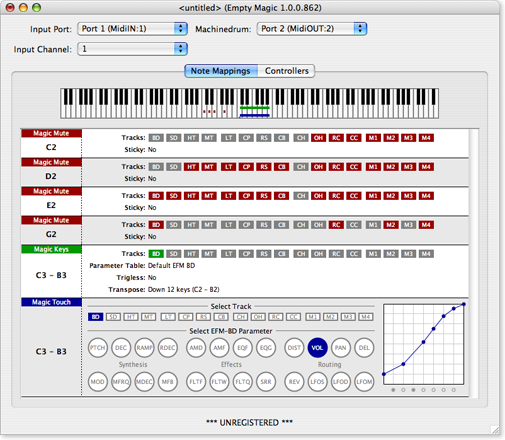
Task: Pick the RDEC synthesis parameter
Action: (168, 348)
